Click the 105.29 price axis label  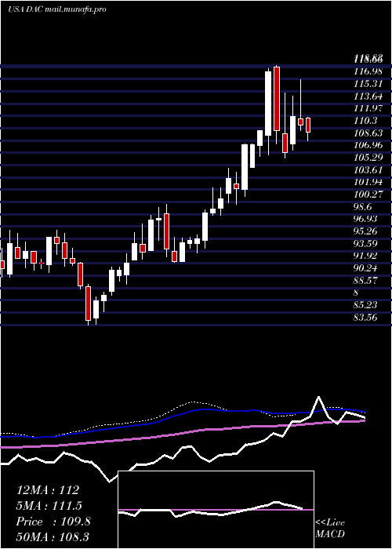[368, 157]
